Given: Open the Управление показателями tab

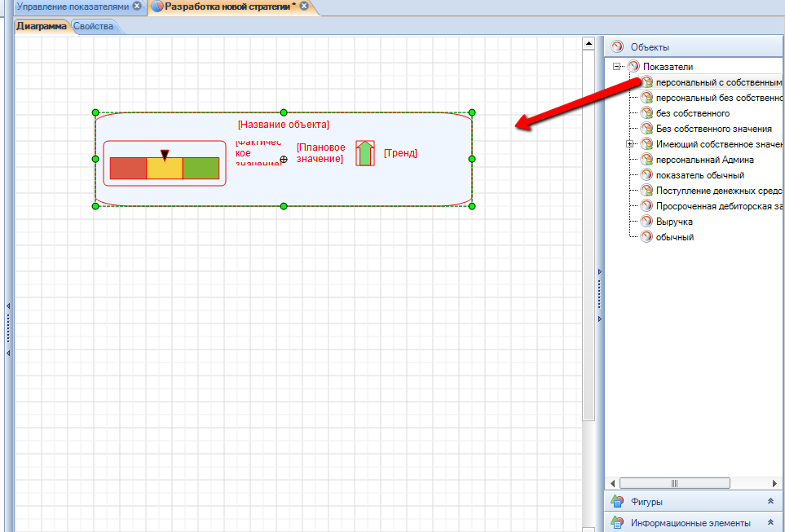Looking at the screenshot, I should [x=73, y=7].
